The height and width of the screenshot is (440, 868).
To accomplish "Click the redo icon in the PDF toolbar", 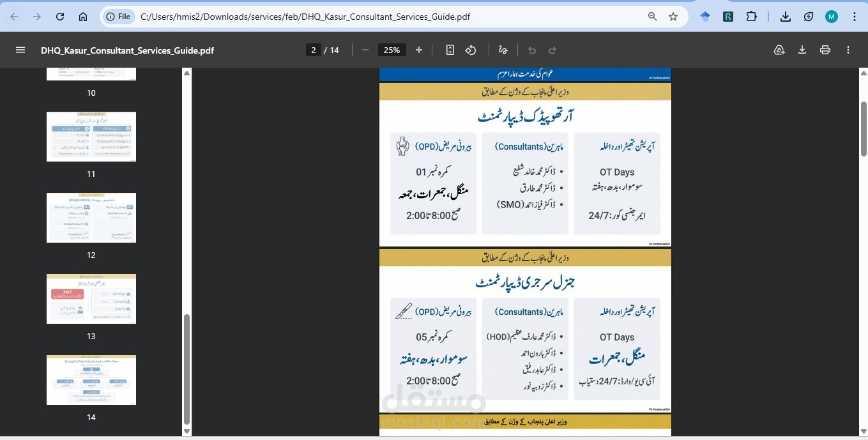I will point(551,50).
